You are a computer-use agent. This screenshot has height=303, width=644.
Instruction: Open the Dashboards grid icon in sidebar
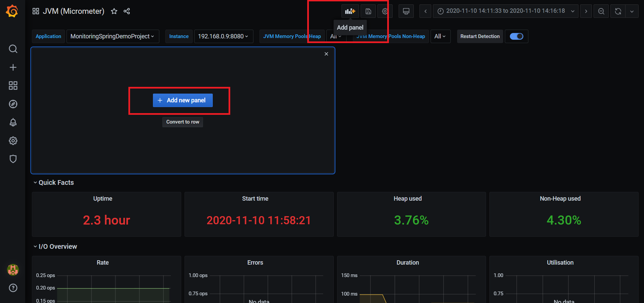(x=13, y=86)
